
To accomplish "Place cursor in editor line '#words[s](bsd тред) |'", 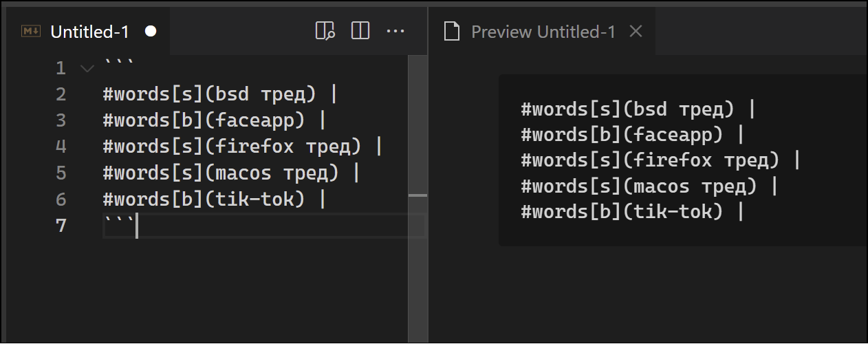I will click(x=220, y=94).
